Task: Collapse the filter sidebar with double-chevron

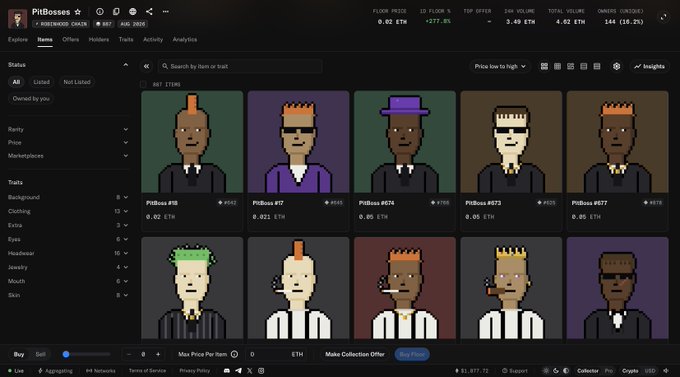Action: (x=147, y=66)
